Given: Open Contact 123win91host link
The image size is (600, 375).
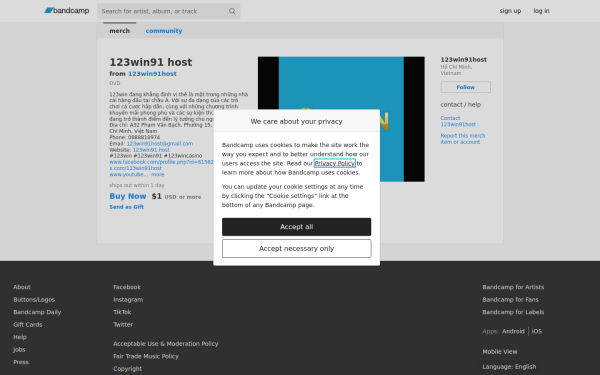Looking at the screenshot, I should pyautogui.click(x=458, y=121).
